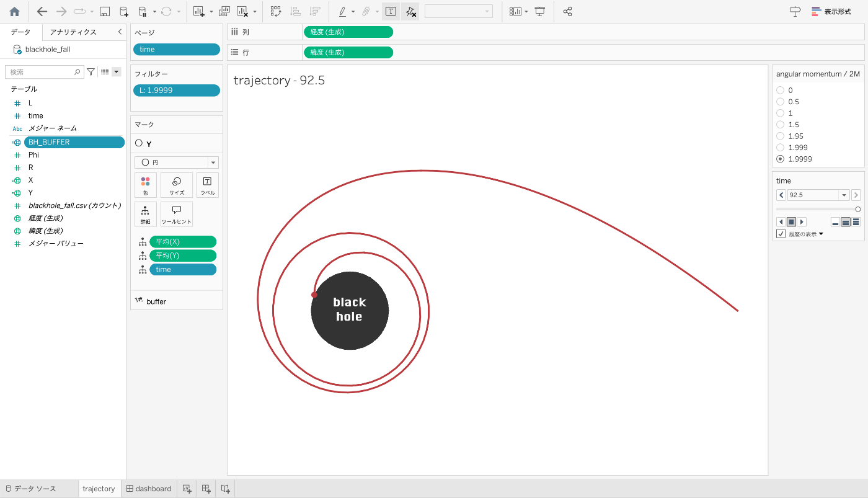The image size is (868, 498).
Task: Pause auto updates using the toolbar icon
Action: point(142,11)
